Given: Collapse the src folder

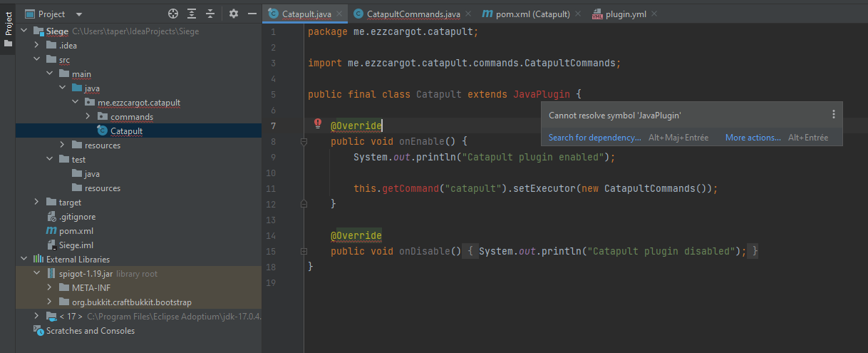Looking at the screenshot, I should click(x=37, y=60).
